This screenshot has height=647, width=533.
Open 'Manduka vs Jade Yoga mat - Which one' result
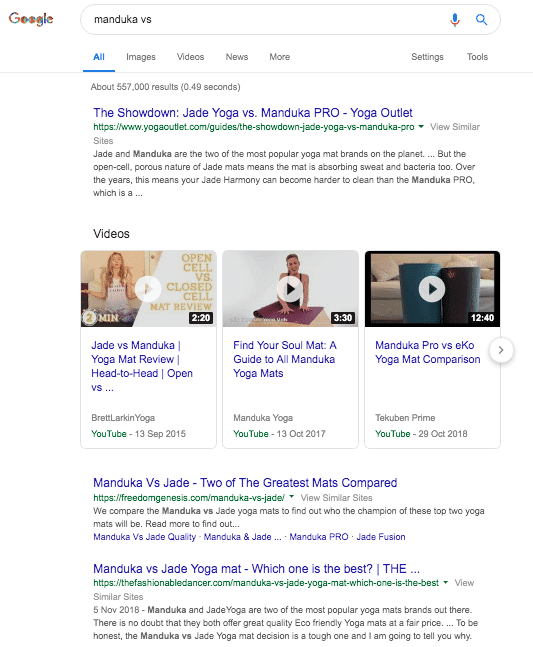[x=256, y=569]
